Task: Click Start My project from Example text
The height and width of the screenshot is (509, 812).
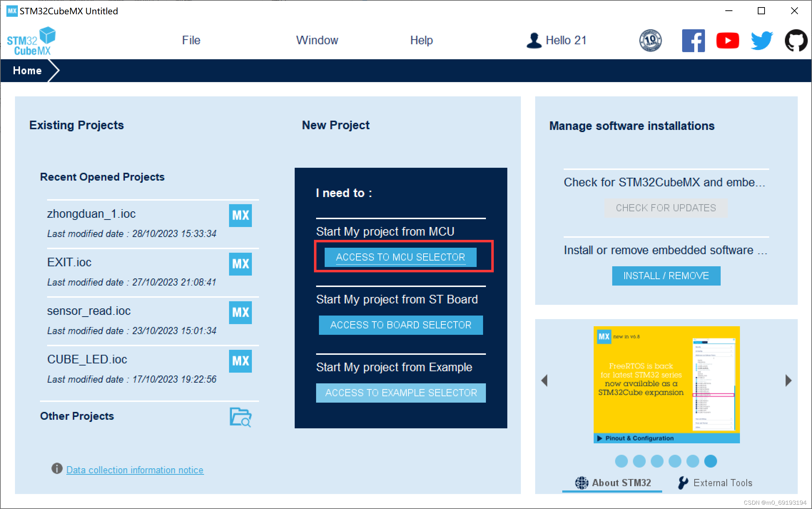Action: (394, 367)
